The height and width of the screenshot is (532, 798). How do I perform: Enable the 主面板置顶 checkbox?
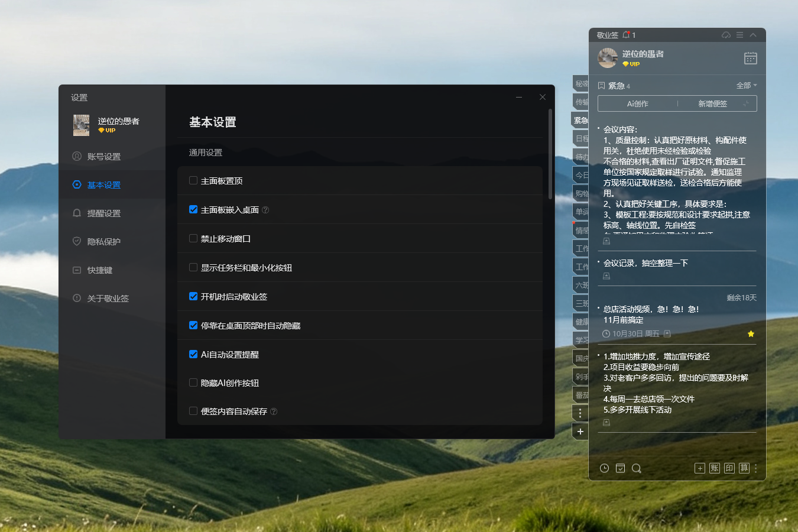[x=193, y=180]
